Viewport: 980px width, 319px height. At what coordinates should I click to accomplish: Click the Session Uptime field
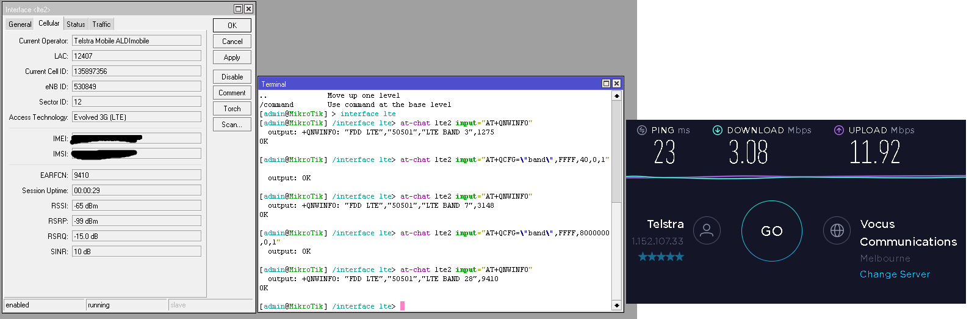point(137,190)
